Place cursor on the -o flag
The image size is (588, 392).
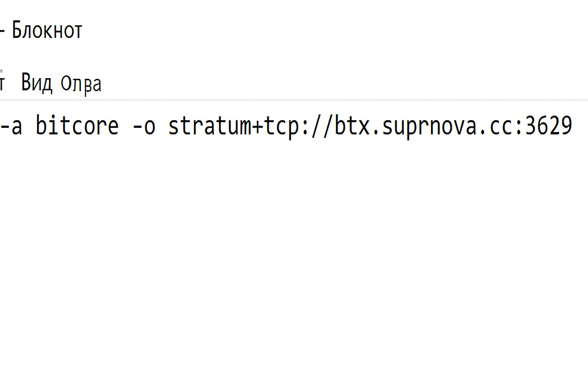(x=144, y=126)
